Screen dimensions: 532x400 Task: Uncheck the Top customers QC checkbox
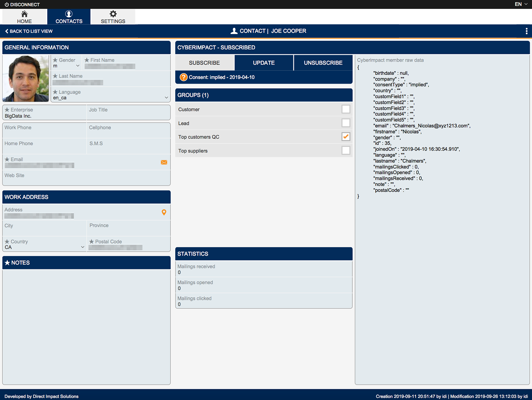(345, 137)
